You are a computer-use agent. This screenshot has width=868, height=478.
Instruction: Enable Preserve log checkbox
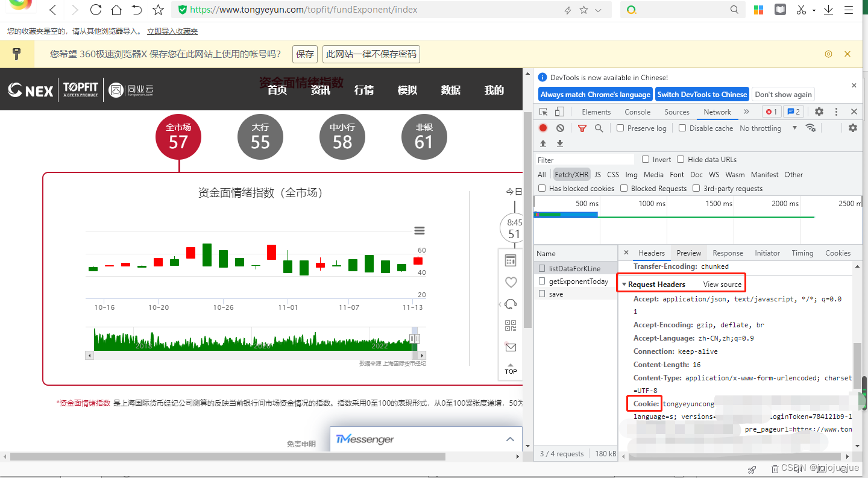coord(620,128)
